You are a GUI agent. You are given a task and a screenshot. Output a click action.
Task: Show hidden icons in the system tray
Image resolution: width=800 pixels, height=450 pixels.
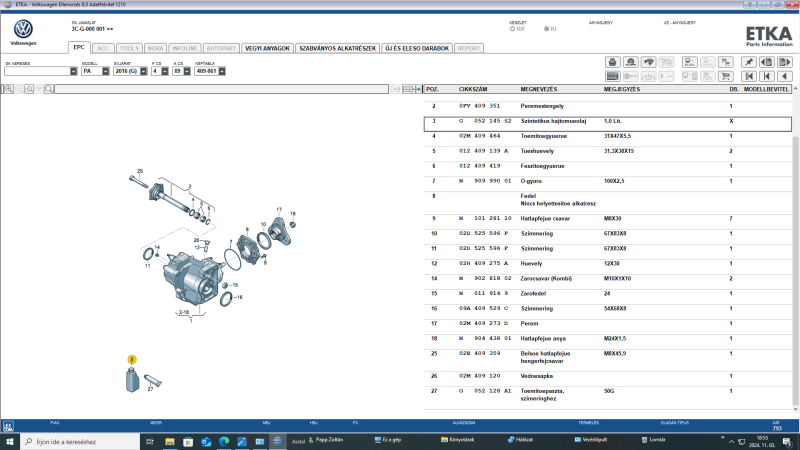pyautogui.click(x=731, y=442)
